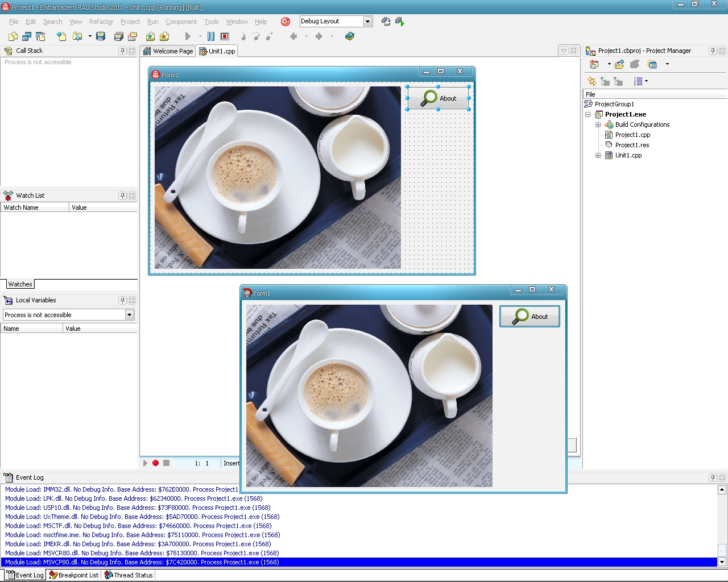Click Add to Project folder icon

tap(150, 36)
